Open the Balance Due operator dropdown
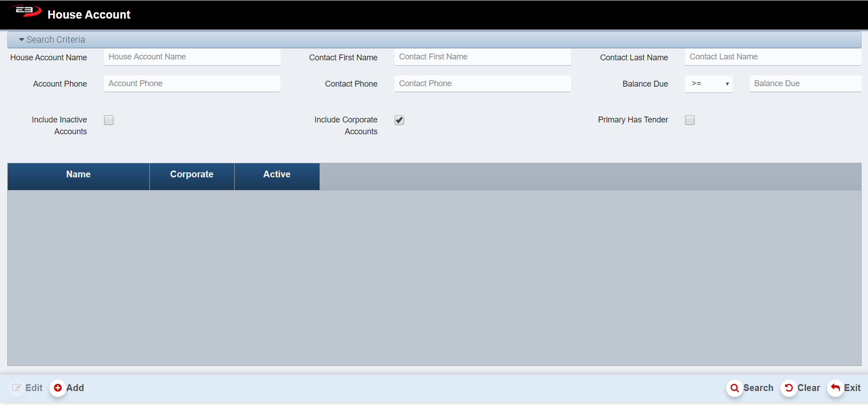The image size is (868, 405). (x=709, y=84)
